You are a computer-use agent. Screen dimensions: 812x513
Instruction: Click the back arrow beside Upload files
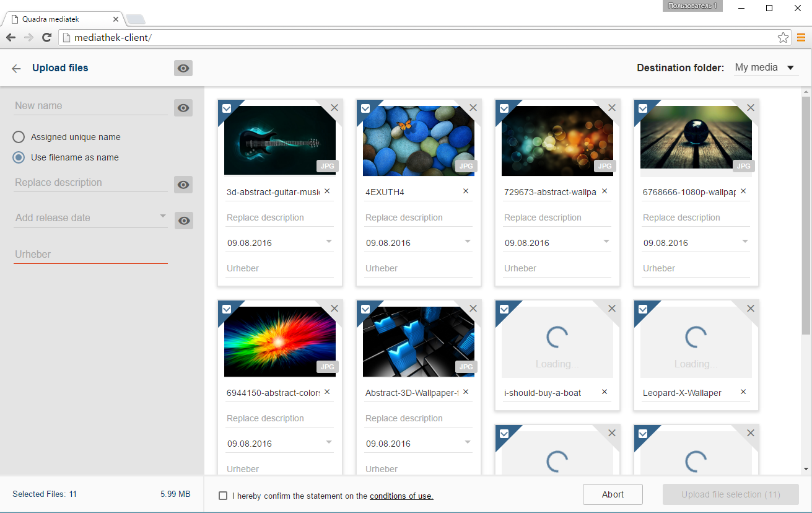pyautogui.click(x=17, y=69)
